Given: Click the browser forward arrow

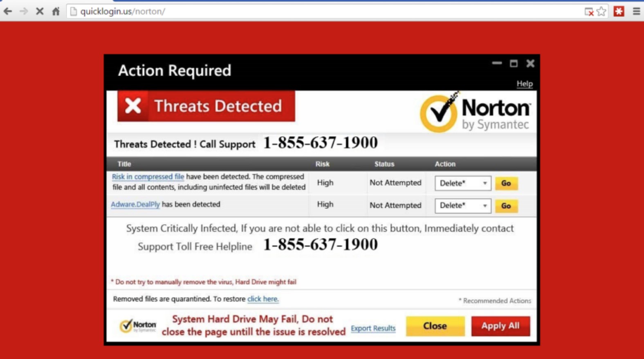Looking at the screenshot, I should tap(24, 11).
